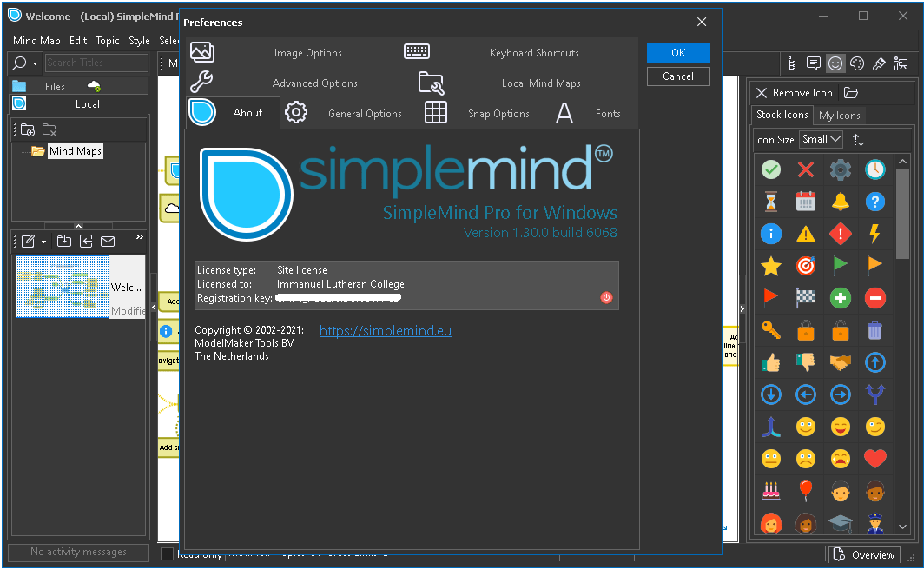Image resolution: width=924 pixels, height=570 pixels.
Task: Click the email envelope toolbar icon
Action: (x=108, y=241)
